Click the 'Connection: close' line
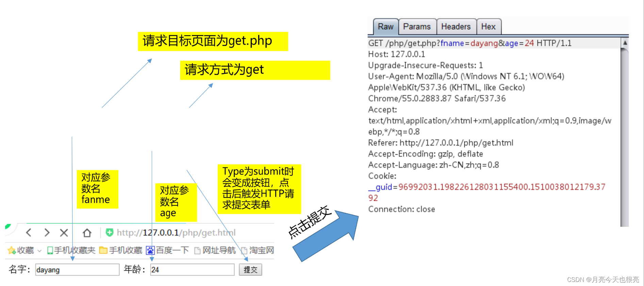Screen dimensions: 644x286 point(401,209)
